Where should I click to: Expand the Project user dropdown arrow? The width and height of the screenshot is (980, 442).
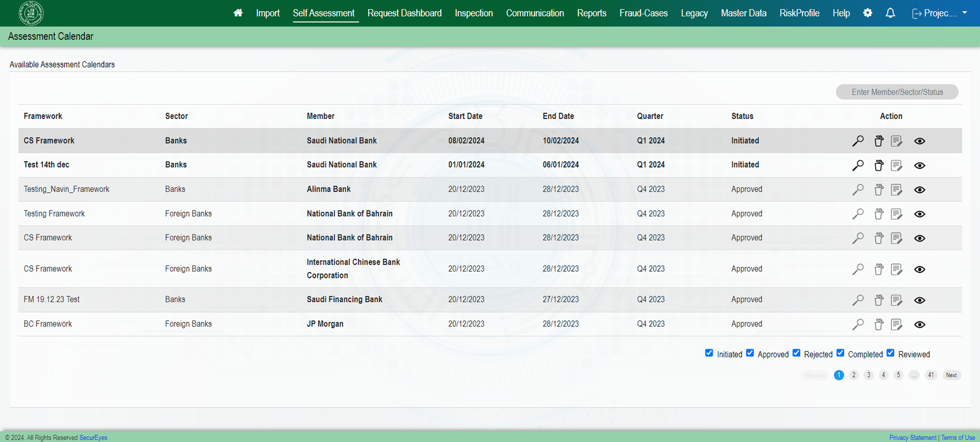tap(964, 13)
